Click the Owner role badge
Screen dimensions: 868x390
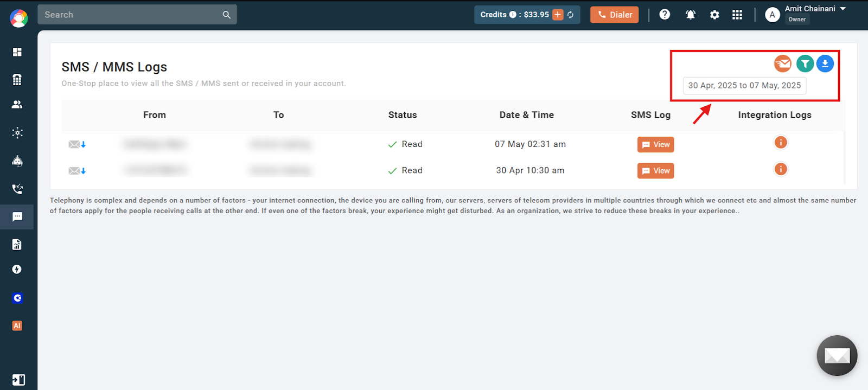click(797, 20)
